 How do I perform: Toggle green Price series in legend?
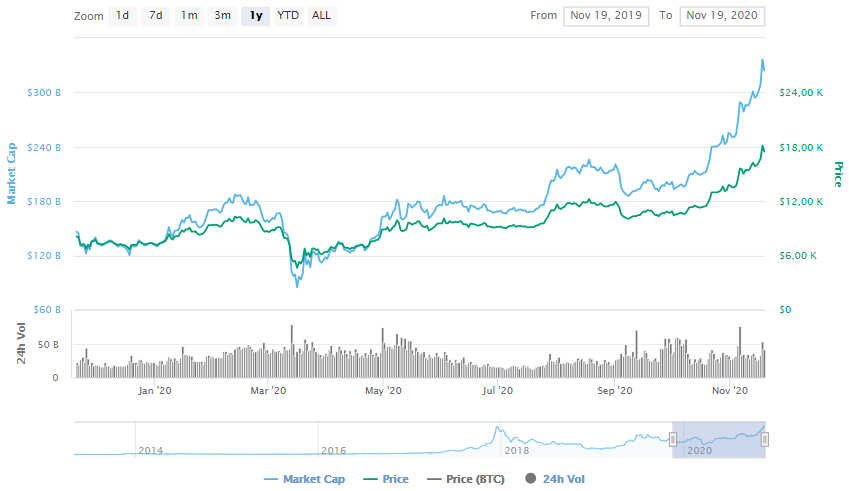click(386, 479)
